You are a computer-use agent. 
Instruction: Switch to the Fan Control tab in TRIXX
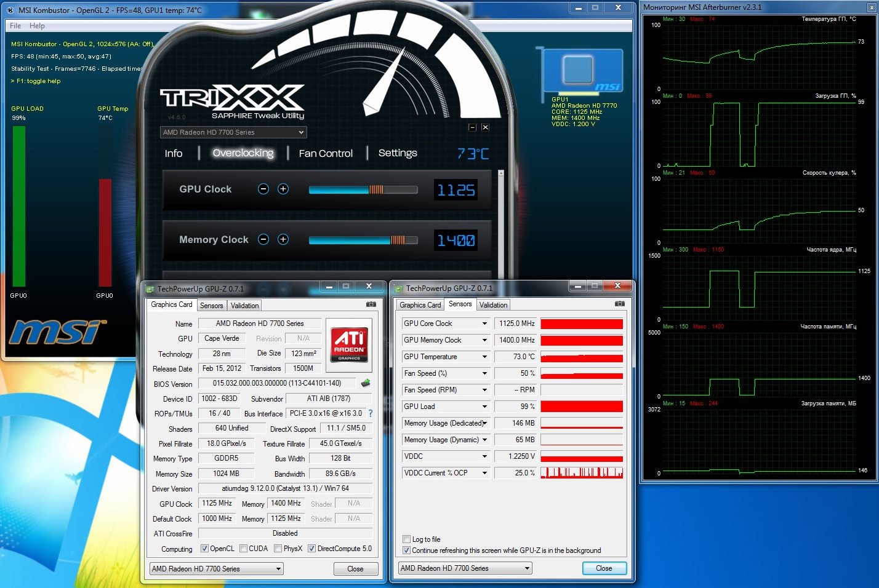click(326, 154)
